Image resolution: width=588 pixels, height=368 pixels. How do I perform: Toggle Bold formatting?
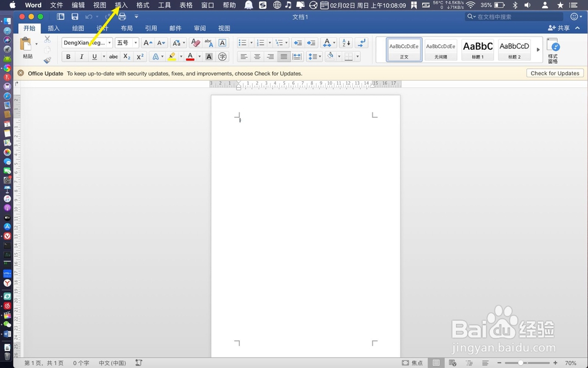click(68, 57)
